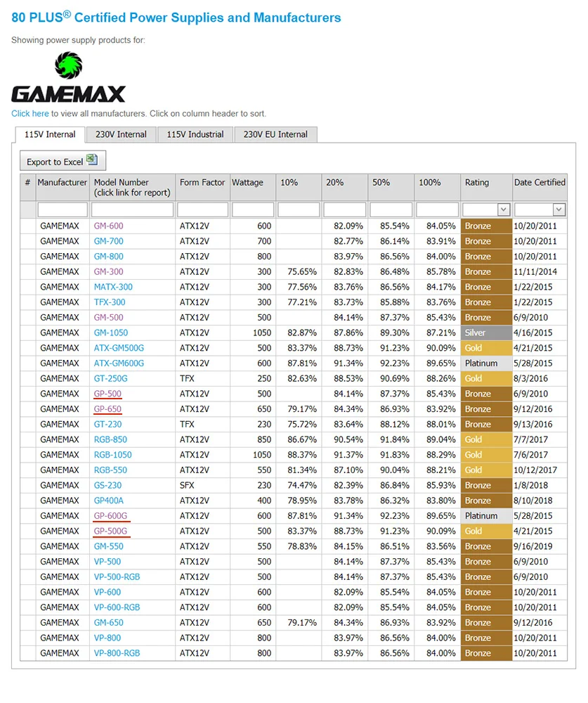Viewport: 588px width, 703px height.
Task: Switch to the 230V EU Internal tab
Action: point(275,134)
